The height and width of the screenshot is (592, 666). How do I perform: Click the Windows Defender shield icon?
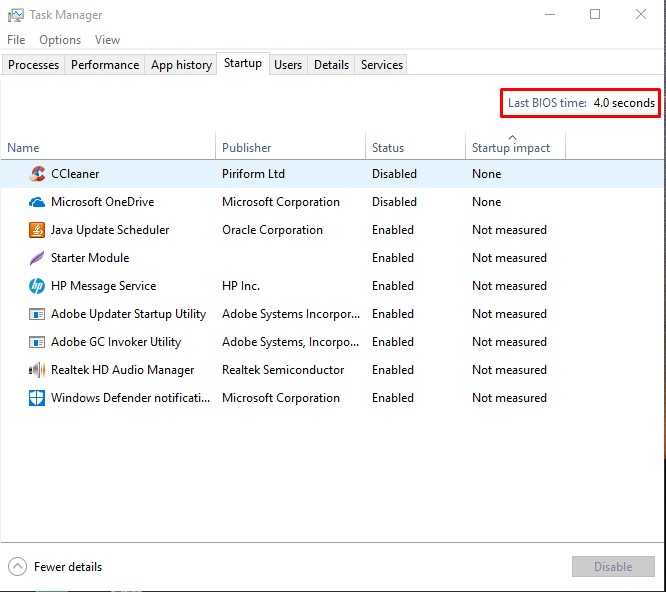(37, 398)
